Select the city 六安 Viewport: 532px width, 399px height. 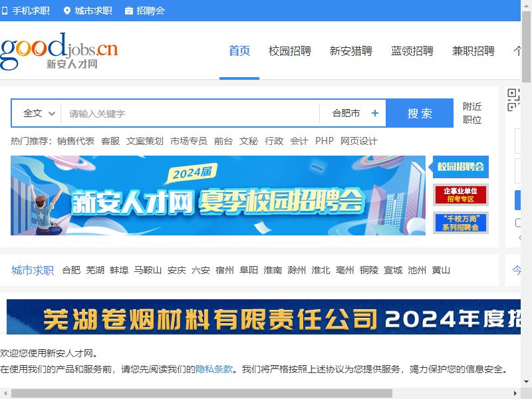coord(201,271)
